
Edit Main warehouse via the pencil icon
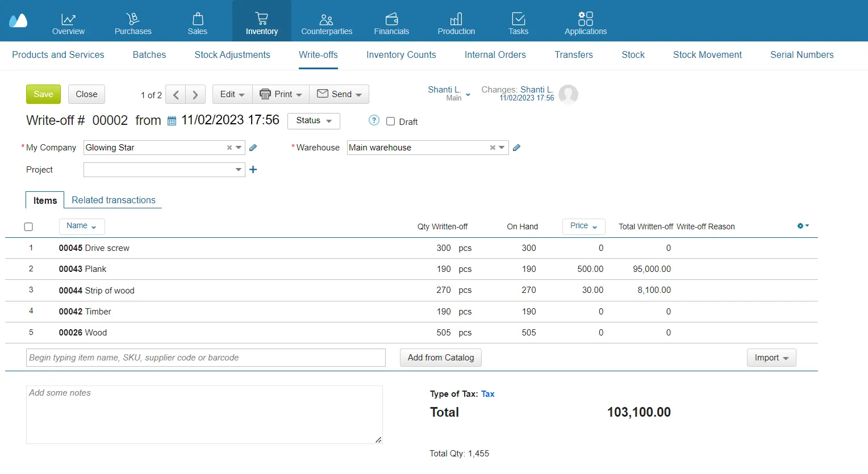point(516,147)
